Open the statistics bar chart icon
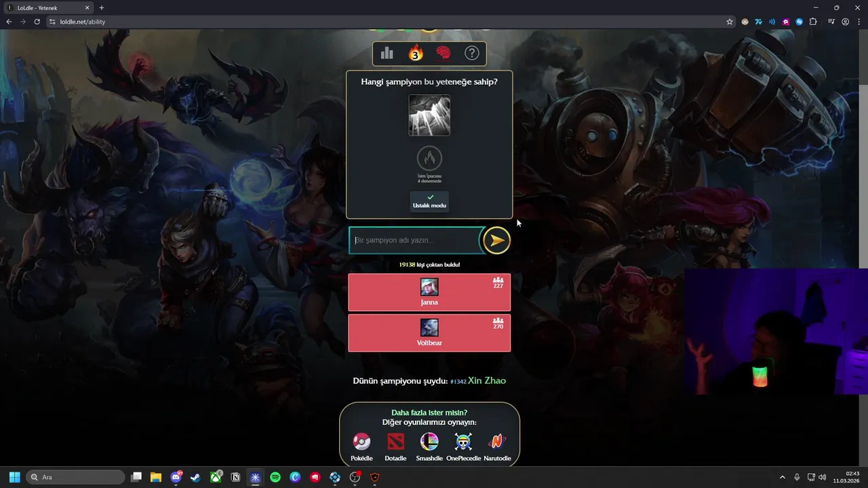 pos(387,54)
